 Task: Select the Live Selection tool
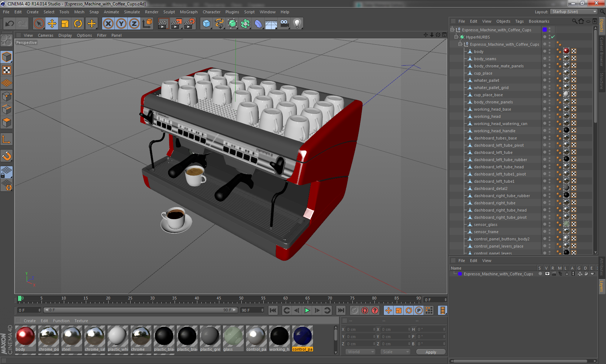(39, 24)
